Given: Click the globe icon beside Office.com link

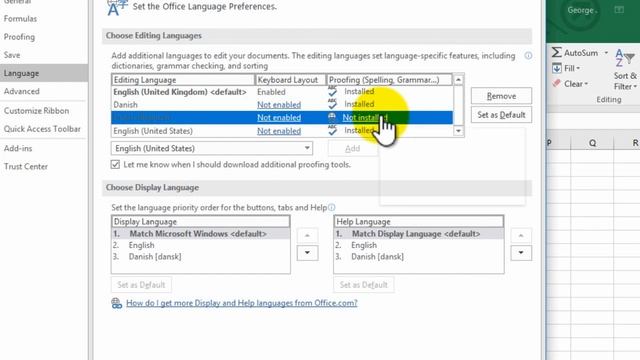Looking at the screenshot, I should [x=116, y=303].
